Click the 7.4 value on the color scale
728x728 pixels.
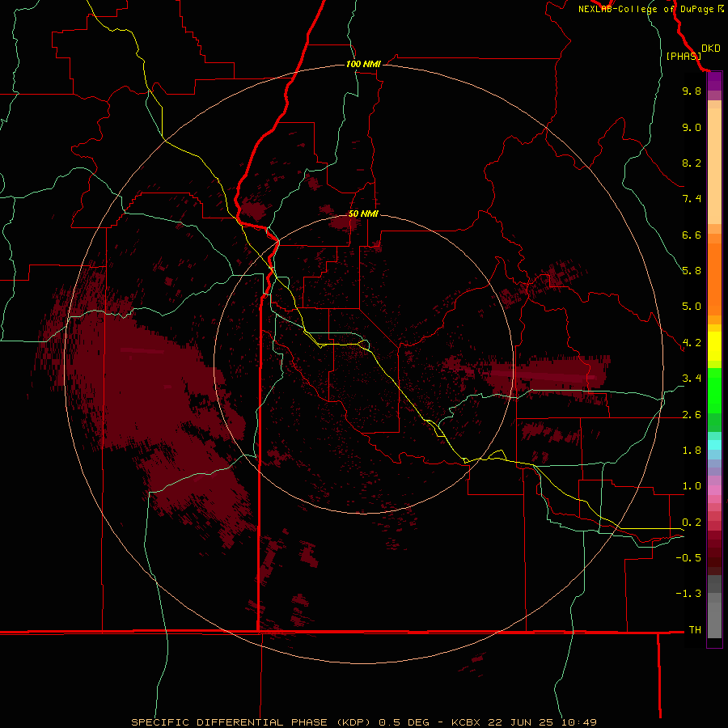tap(692, 199)
